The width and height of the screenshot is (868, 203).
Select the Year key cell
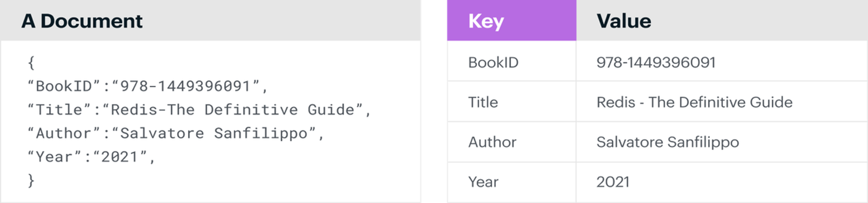click(x=512, y=182)
